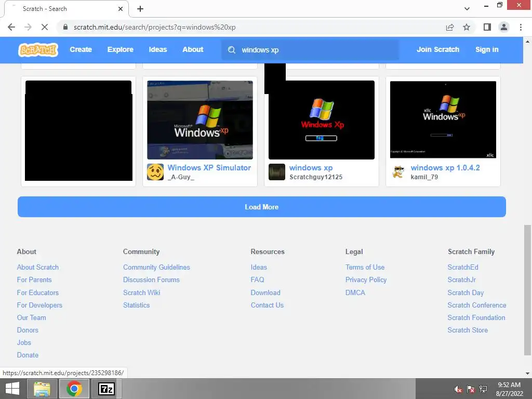The image size is (532, 399).
Task: Open the Explore menu item
Action: 121,49
